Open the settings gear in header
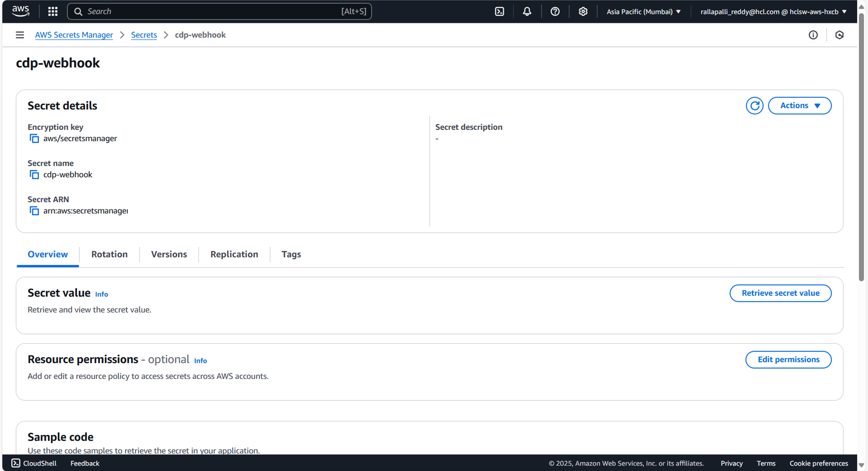 point(583,12)
